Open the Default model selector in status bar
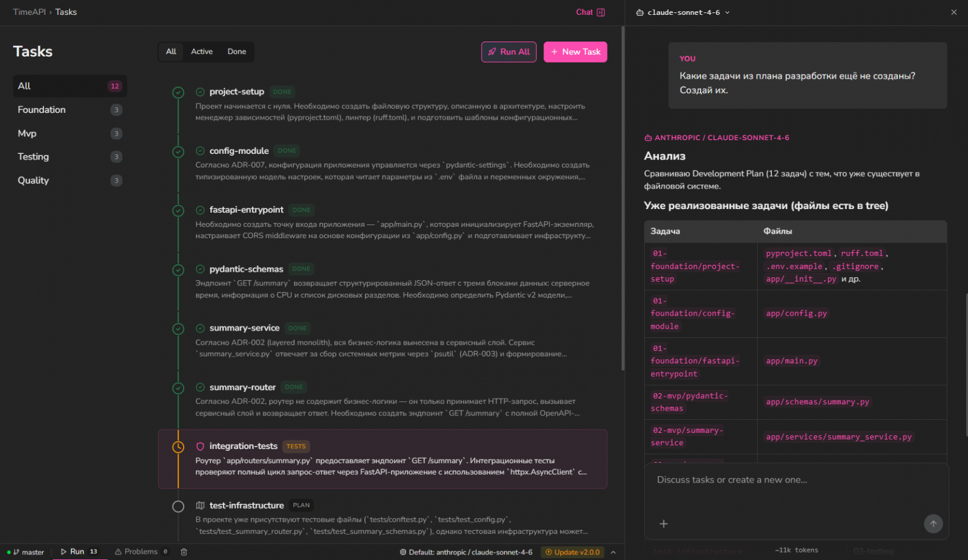Screen dimensions: 968x560 (x=467, y=551)
